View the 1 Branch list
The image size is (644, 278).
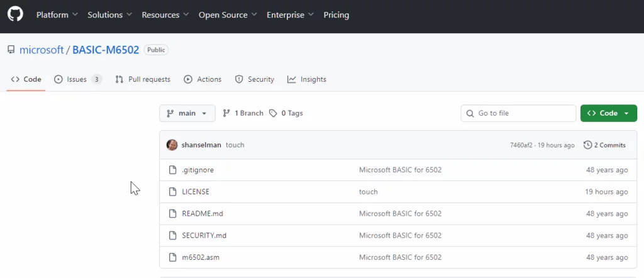tap(243, 113)
